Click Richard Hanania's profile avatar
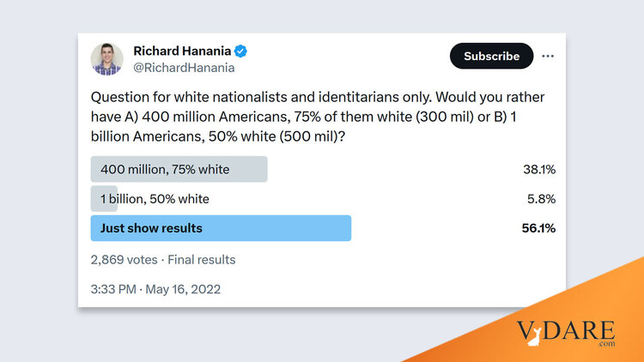The height and width of the screenshot is (362, 644). click(x=107, y=57)
